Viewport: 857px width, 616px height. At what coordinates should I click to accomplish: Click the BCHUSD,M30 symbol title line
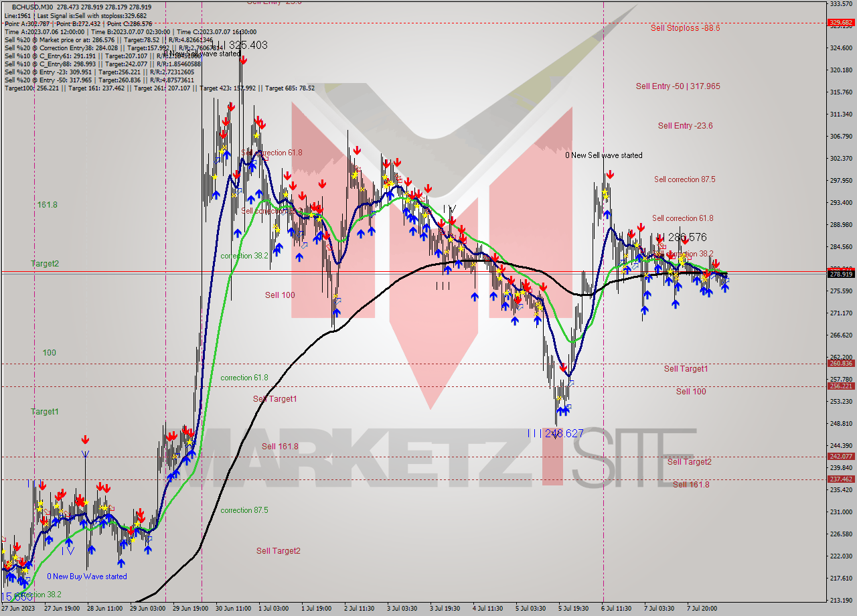pyautogui.click(x=81, y=7)
